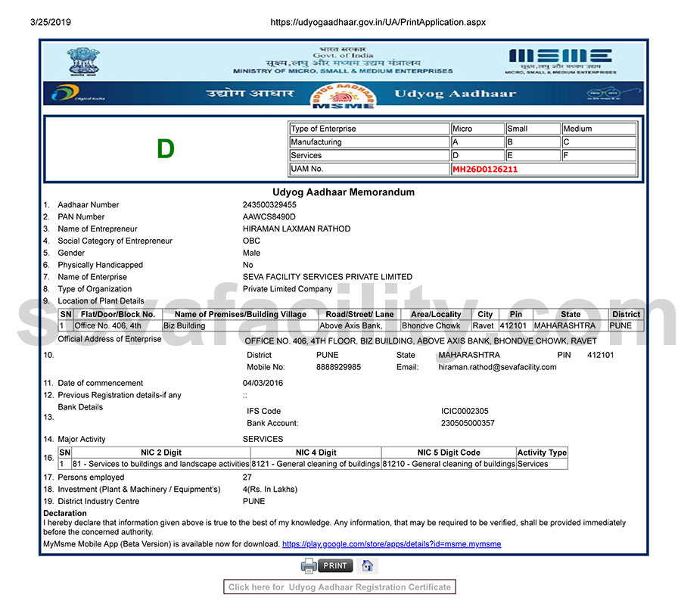Click the PIN value 412101 beside State
The image size is (681, 616).
click(600, 355)
